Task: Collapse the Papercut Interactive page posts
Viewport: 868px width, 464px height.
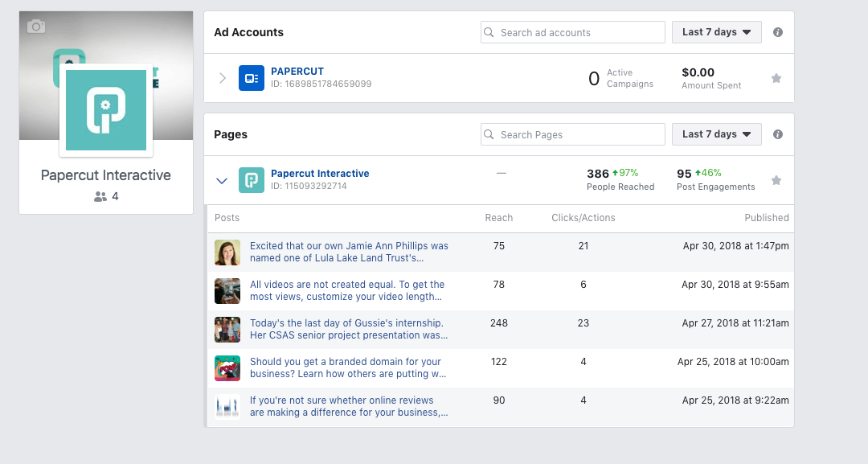Action: [x=223, y=180]
